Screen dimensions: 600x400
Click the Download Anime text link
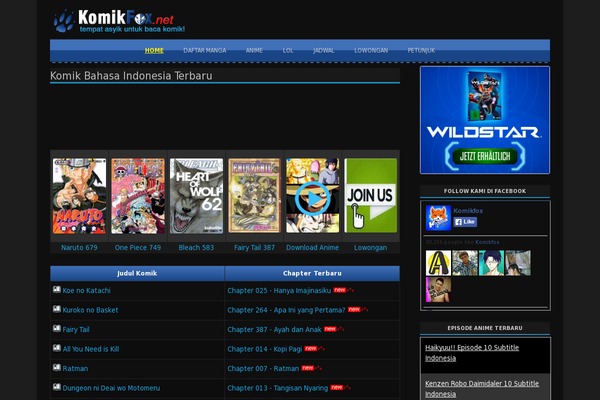click(x=312, y=248)
